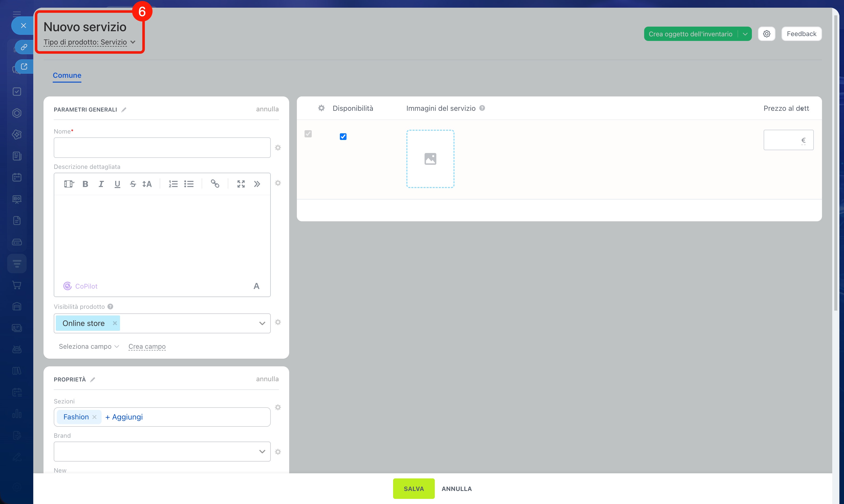The height and width of the screenshot is (504, 844).
Task: Show help for Visibilità prodotto
Action: click(110, 306)
